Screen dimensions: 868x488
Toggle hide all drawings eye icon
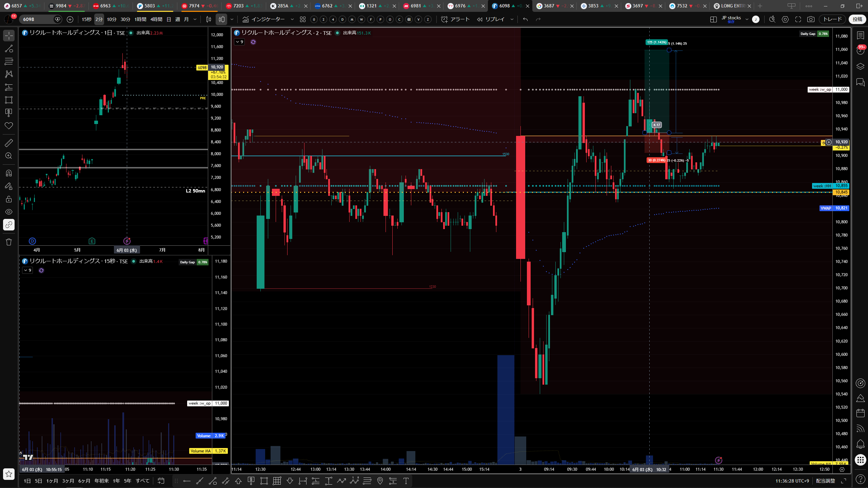pos(9,212)
